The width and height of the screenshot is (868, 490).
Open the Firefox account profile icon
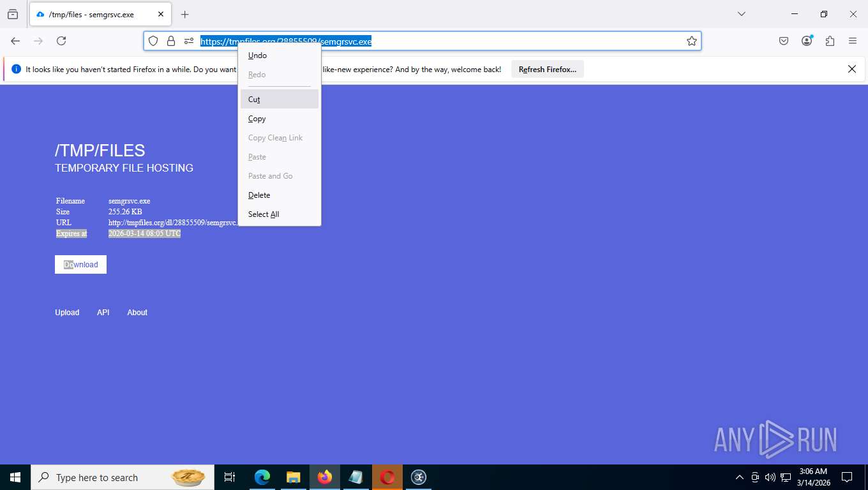807,41
